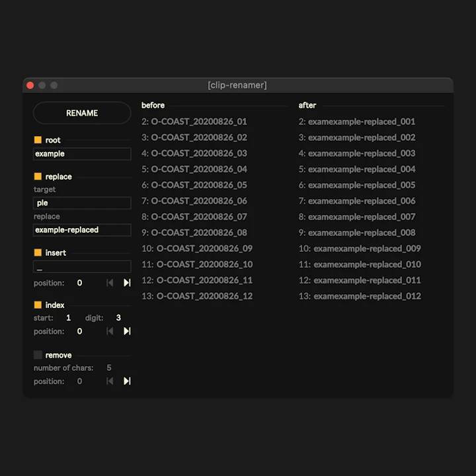Click index skip-to-end position icon
Screen dimensions: 476x476
click(127, 331)
